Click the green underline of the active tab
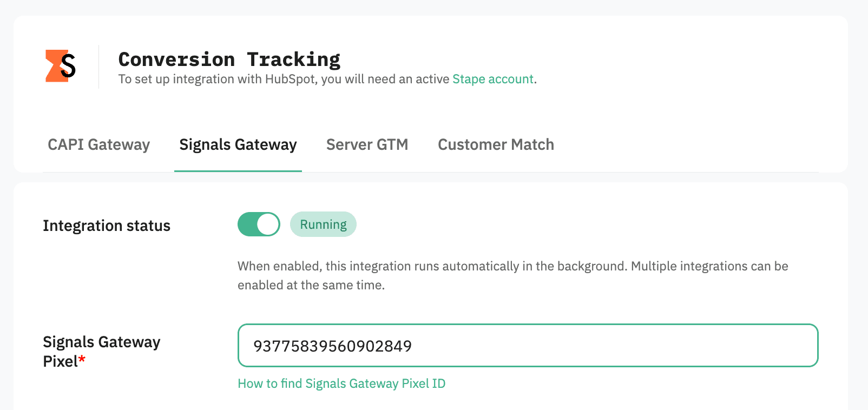This screenshot has height=410, width=868. (238, 171)
